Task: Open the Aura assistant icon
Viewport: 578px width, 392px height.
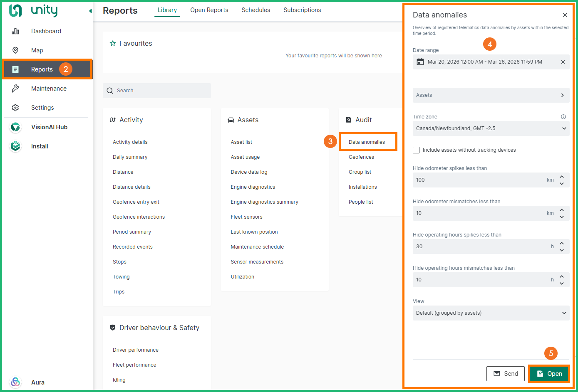Action: click(15, 382)
